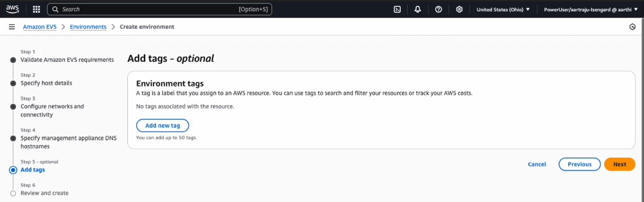
Task: Click the Step 3 bullet marker
Action: pyautogui.click(x=13, y=107)
